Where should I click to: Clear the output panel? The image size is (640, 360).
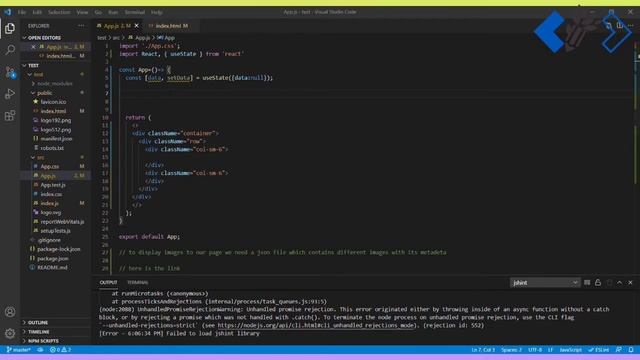pyautogui.click(x=587, y=282)
